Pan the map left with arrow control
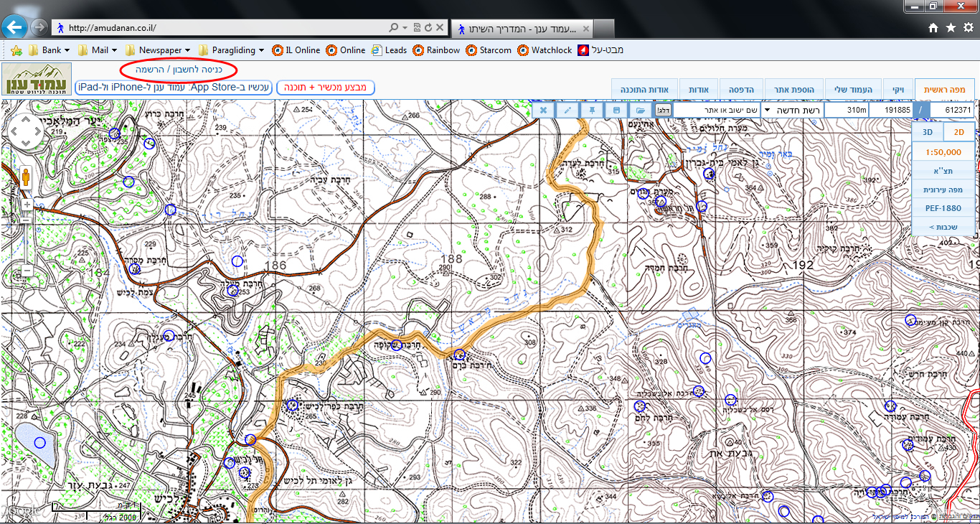Screen dimensions: 980x524 click(14, 131)
